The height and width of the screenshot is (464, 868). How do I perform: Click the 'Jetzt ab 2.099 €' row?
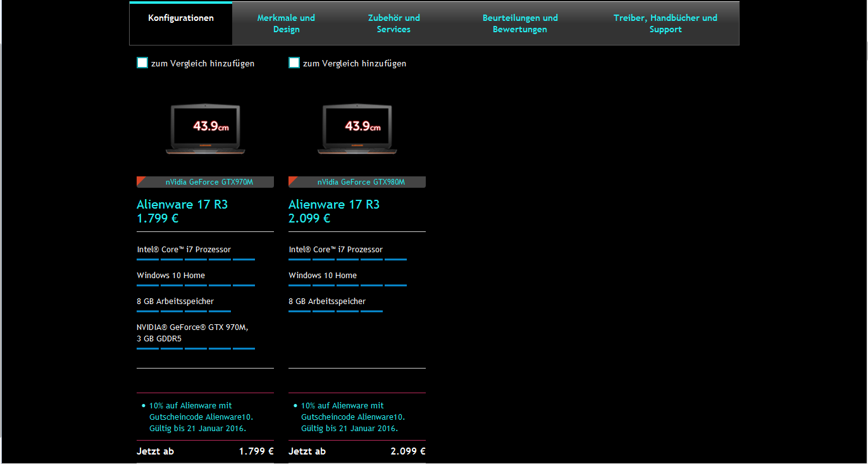357,451
